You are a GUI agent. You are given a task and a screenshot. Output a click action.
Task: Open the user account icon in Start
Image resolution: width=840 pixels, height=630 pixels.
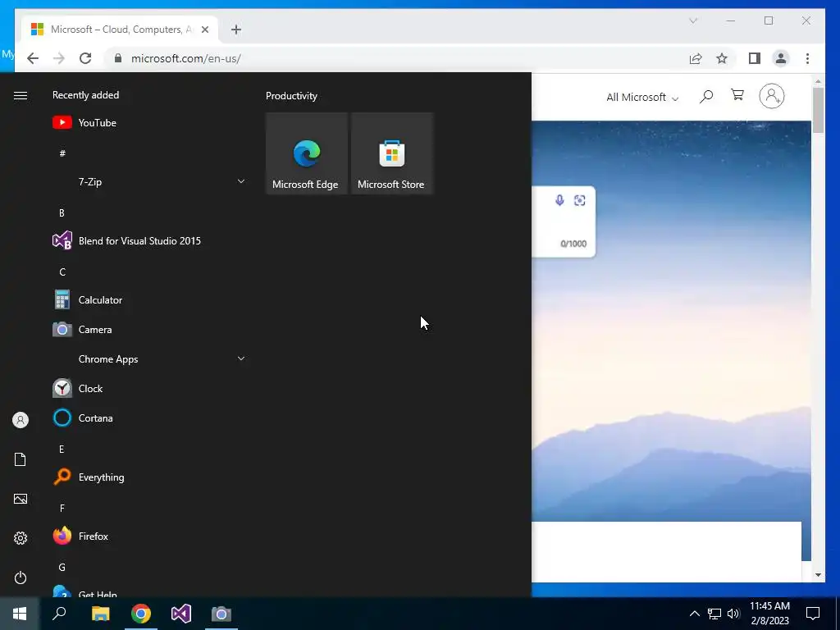[x=21, y=420]
